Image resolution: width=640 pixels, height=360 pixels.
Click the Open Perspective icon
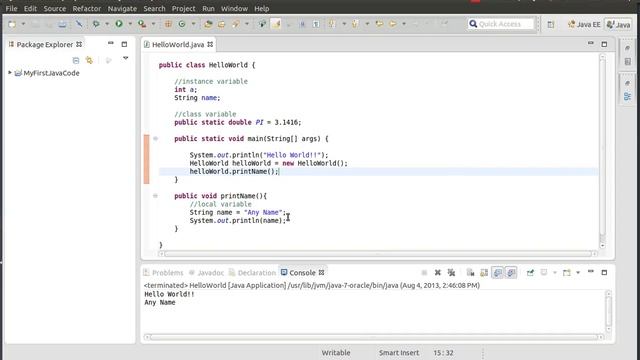coord(551,24)
